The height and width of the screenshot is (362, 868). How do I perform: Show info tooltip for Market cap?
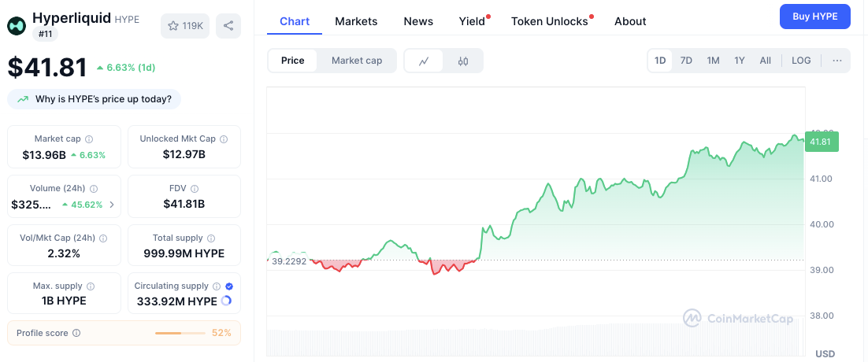pos(88,139)
